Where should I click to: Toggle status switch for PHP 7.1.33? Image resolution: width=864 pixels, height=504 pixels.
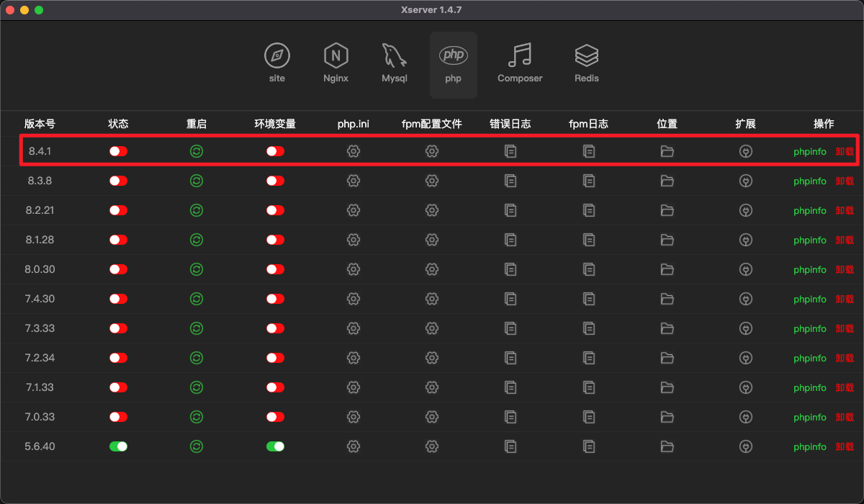118,387
